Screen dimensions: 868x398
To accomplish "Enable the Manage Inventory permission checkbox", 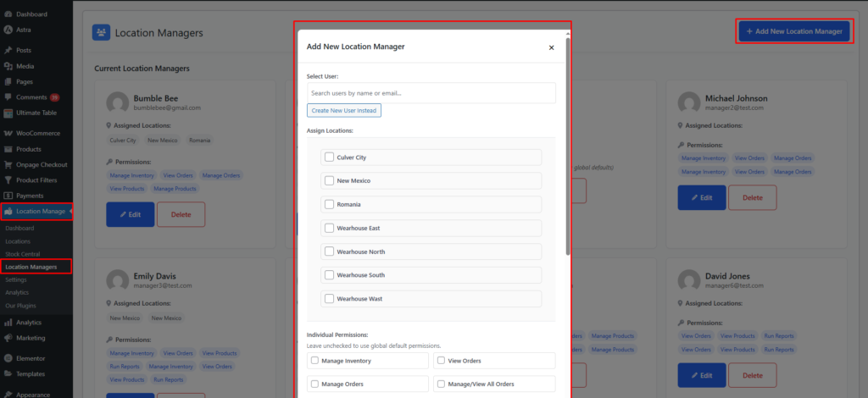I will click(x=314, y=361).
